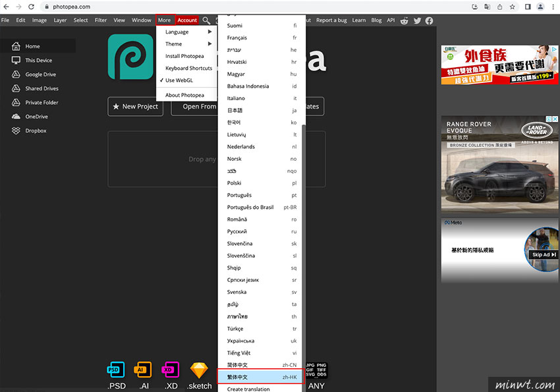Click the translate page icon

click(x=487, y=7)
